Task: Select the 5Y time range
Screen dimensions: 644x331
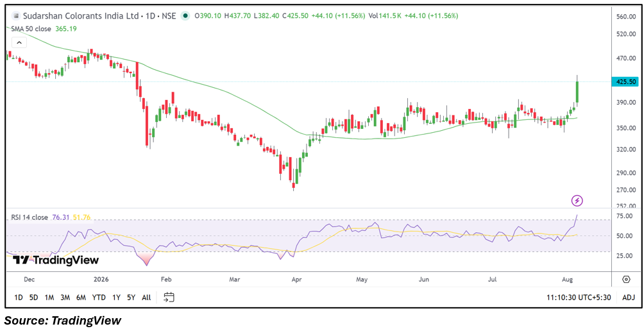Action: pyautogui.click(x=131, y=298)
